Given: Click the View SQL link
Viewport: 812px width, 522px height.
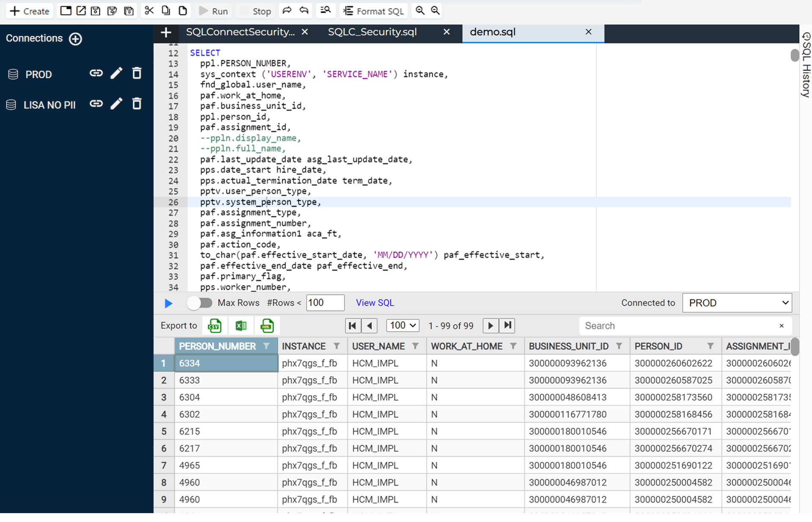Looking at the screenshot, I should pos(374,302).
